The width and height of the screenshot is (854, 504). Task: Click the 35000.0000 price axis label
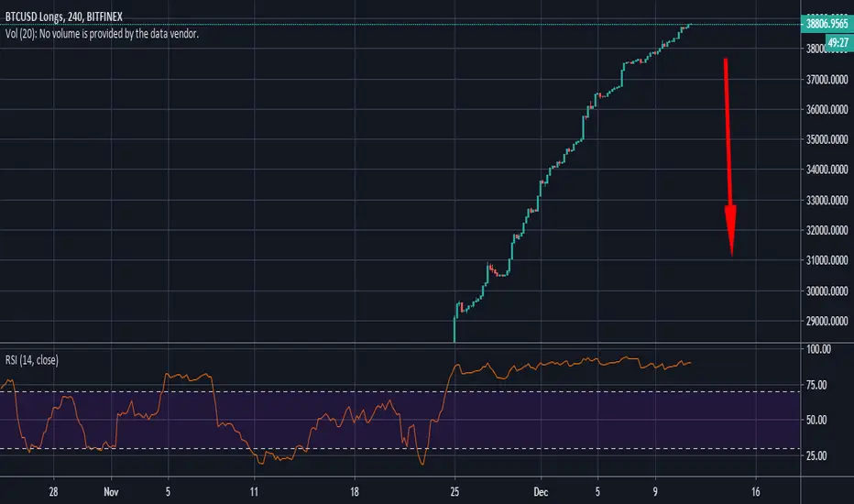click(827, 139)
